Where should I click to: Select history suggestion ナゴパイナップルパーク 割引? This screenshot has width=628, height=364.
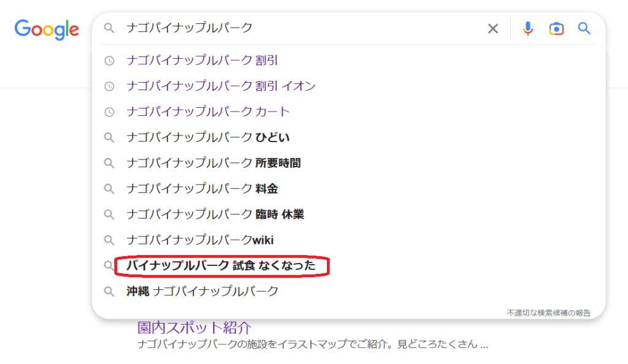[202, 61]
